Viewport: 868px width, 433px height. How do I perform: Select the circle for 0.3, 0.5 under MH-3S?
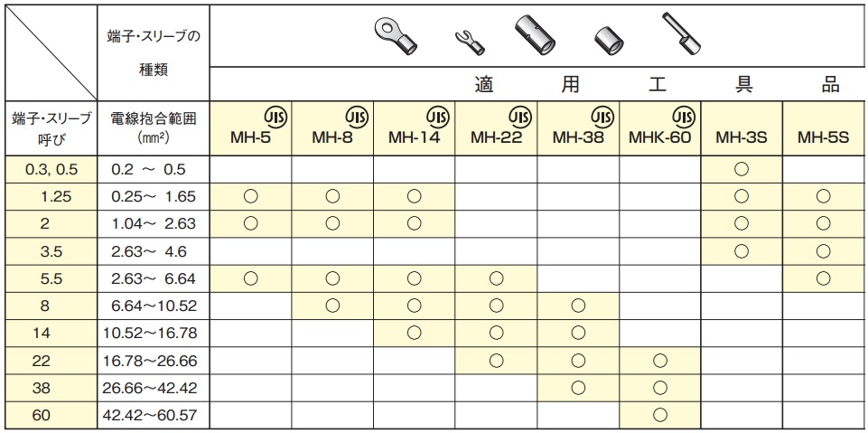742,168
